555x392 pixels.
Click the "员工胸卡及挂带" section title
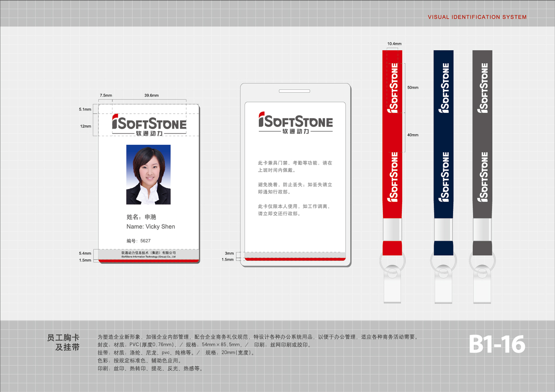[x=63, y=342]
